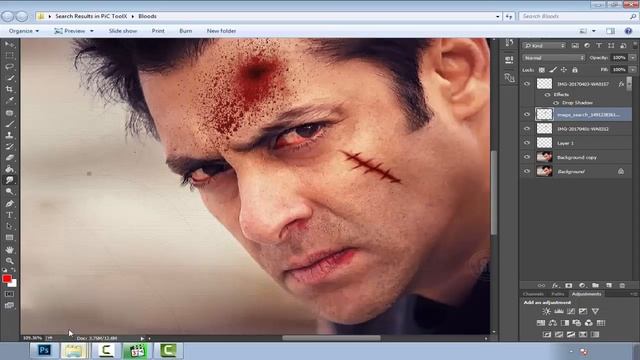The image size is (640, 360).
Task: Toggle lock image pixels brush icon
Action: (553, 70)
